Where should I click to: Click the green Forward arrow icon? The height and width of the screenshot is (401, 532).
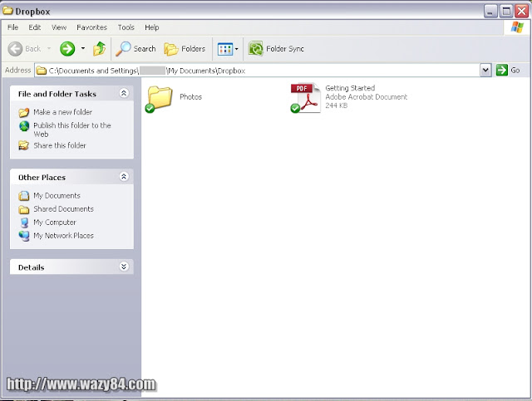point(67,49)
